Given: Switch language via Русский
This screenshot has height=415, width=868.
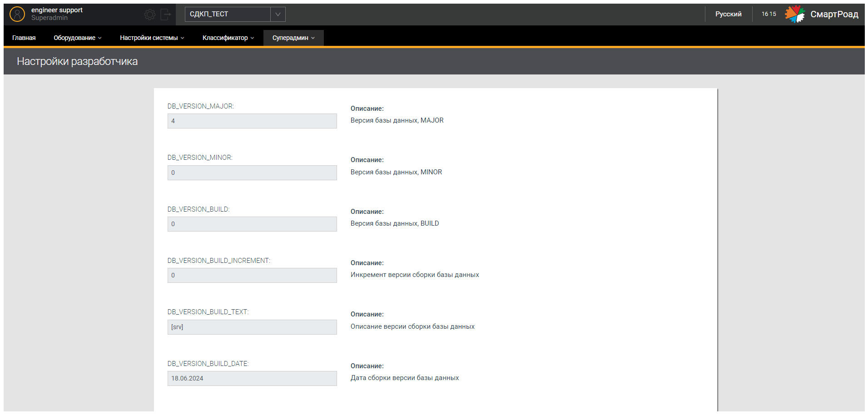Looking at the screenshot, I should pyautogui.click(x=728, y=14).
